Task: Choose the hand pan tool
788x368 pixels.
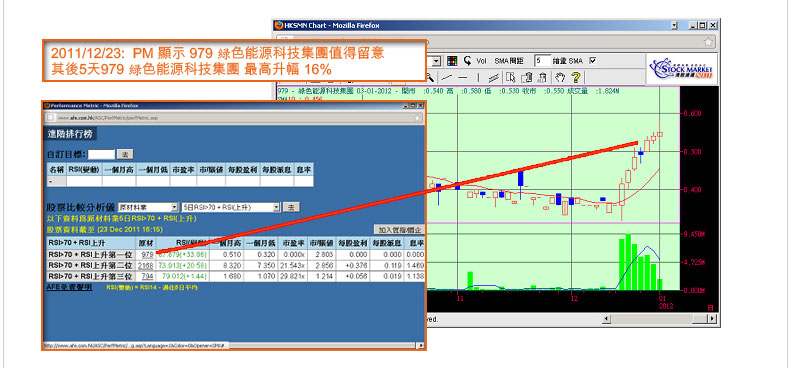Action: click(x=560, y=77)
